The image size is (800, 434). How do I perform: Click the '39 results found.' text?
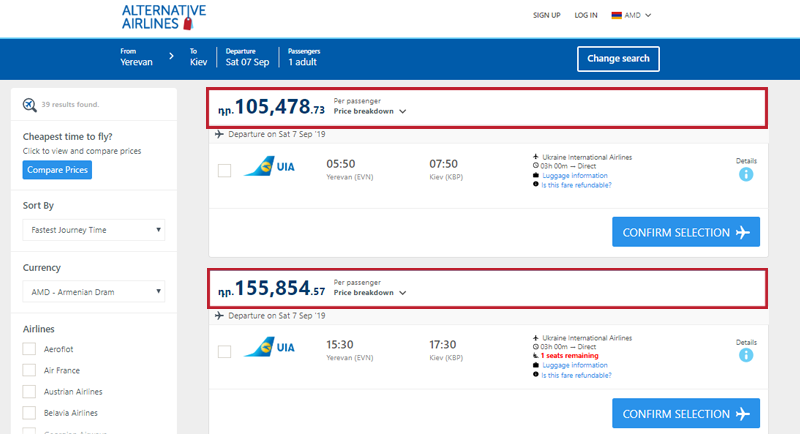tap(70, 105)
